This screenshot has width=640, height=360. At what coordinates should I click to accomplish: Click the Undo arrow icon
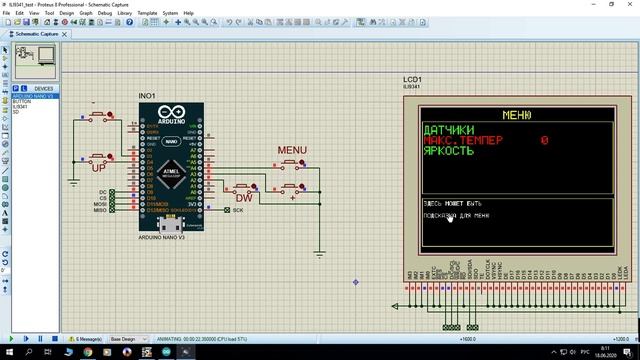pyautogui.click(x=229, y=22)
